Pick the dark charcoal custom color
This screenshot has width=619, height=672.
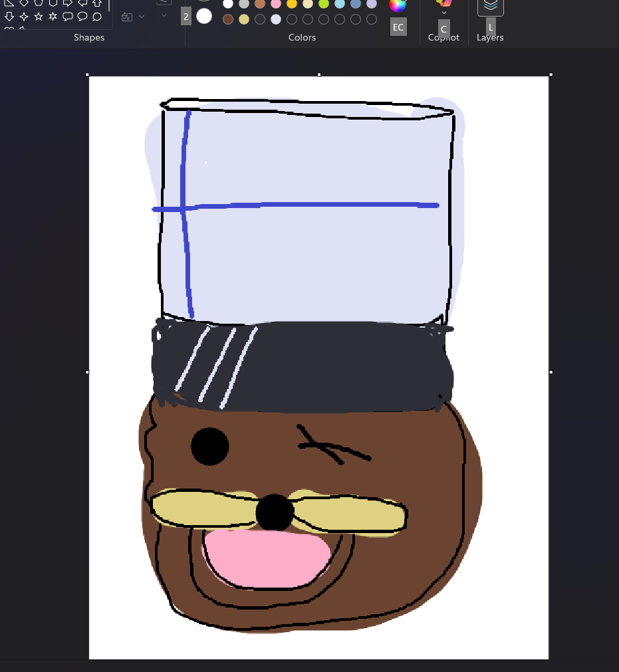pos(260,19)
